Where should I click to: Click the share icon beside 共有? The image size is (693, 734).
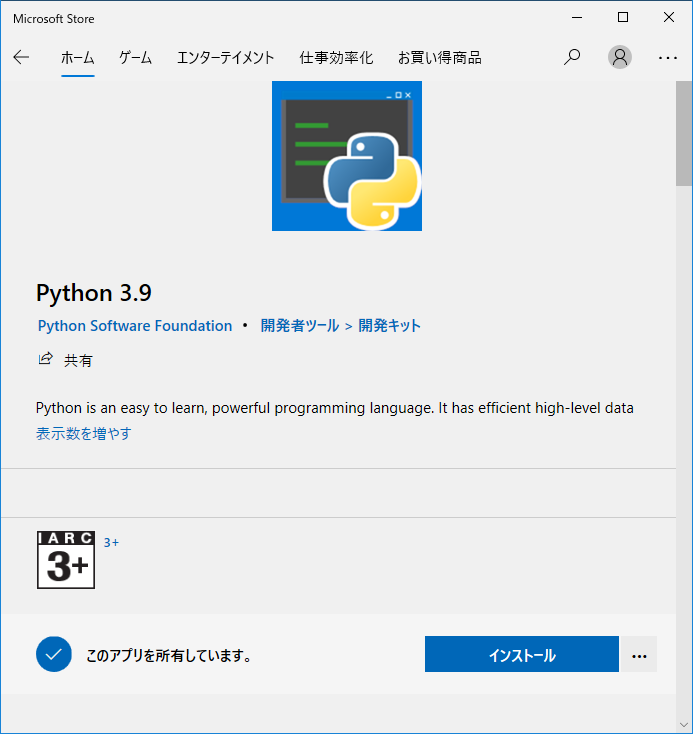pos(45,359)
